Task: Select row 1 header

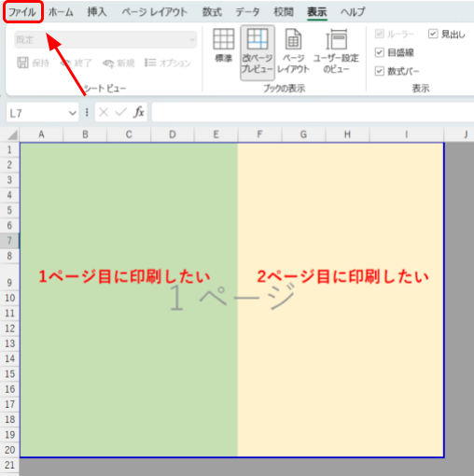Action: tap(9, 149)
